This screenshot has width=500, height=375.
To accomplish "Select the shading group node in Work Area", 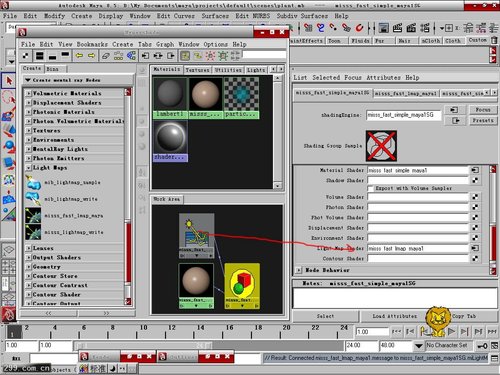I will pyautogui.click(x=242, y=286).
